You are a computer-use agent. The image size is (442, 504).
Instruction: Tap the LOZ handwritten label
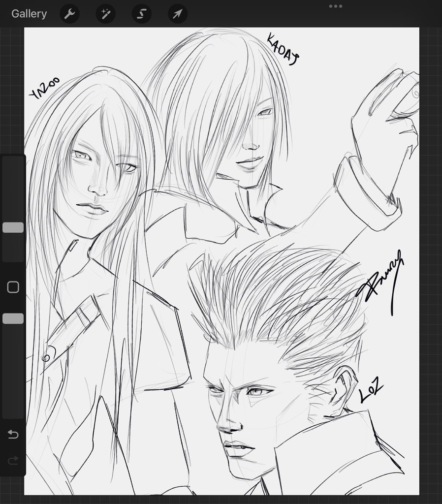point(371,390)
